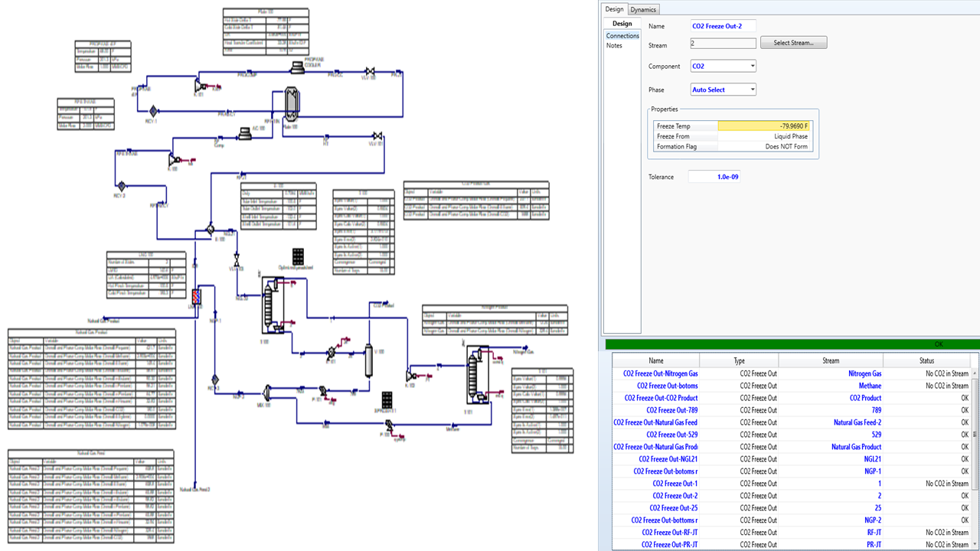This screenshot has height=551, width=980.
Task: Switch to the Dynamics tab
Action: click(x=643, y=9)
